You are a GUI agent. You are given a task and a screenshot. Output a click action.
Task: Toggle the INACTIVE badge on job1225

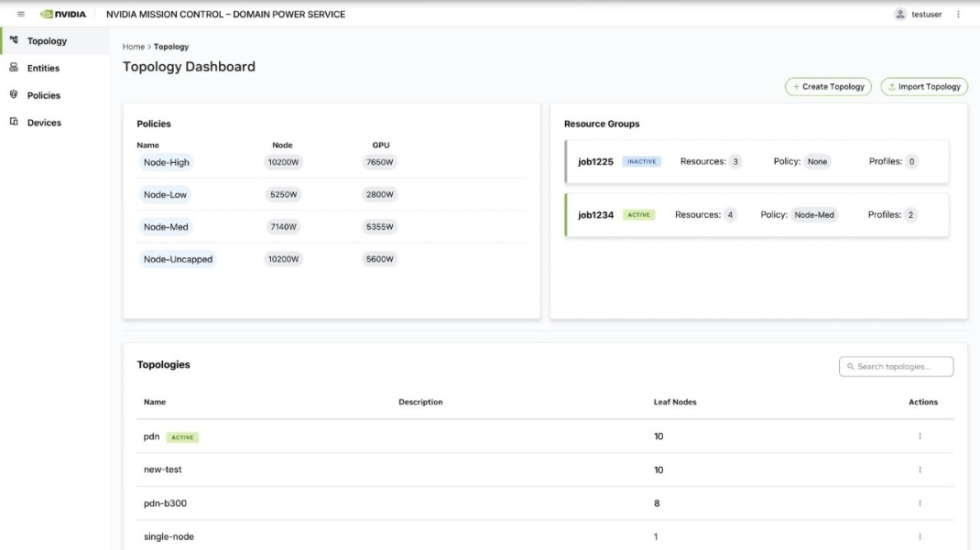[x=642, y=160]
